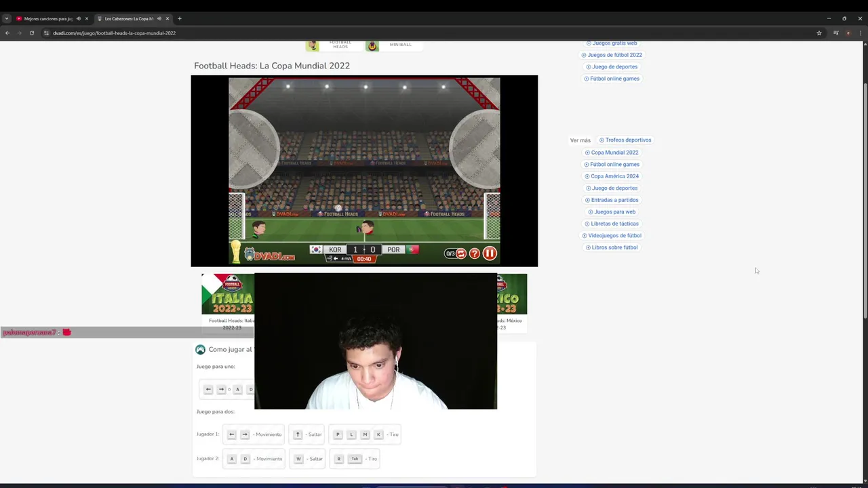The width and height of the screenshot is (868, 488).
Task: Click the address bar URL
Action: click(x=114, y=33)
